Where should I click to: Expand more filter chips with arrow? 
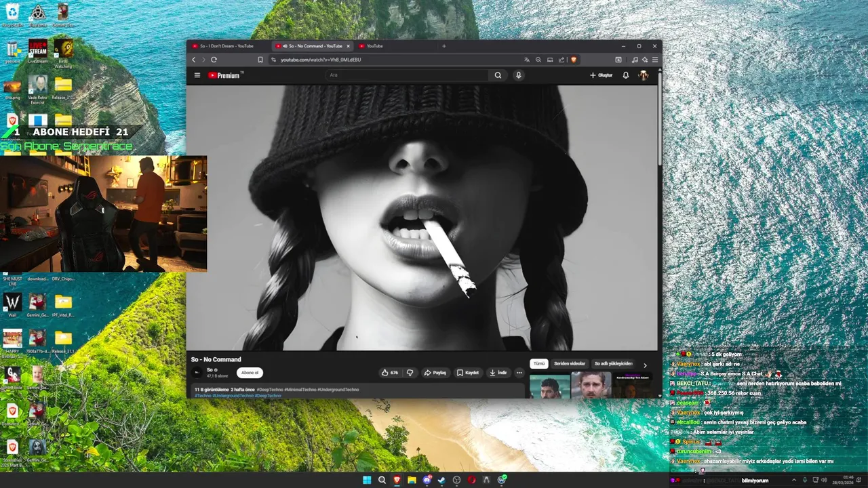tap(645, 365)
